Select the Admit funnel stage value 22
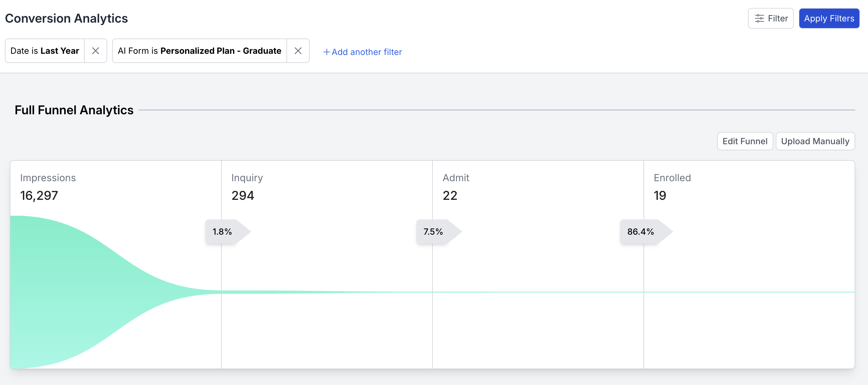The width and height of the screenshot is (868, 385). point(450,196)
